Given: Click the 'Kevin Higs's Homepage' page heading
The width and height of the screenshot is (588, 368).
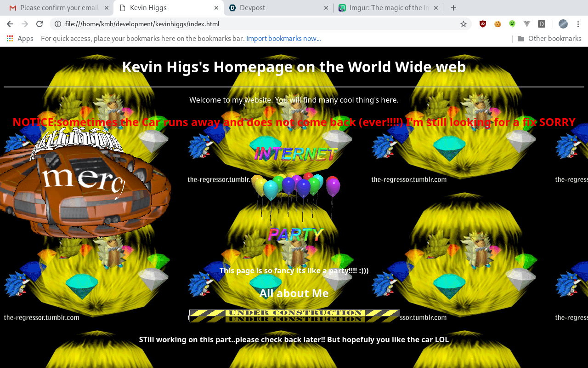Looking at the screenshot, I should [294, 67].
